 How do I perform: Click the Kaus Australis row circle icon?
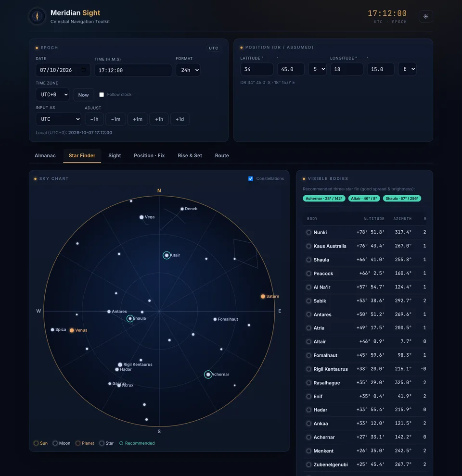(x=308, y=246)
